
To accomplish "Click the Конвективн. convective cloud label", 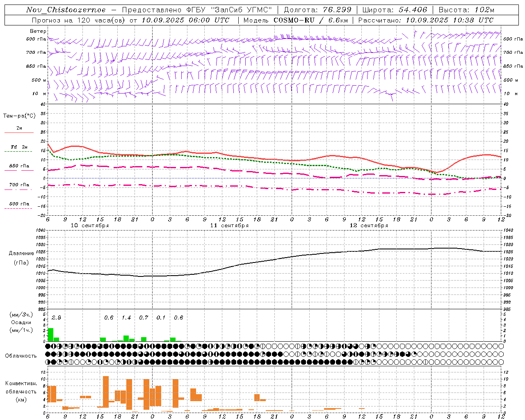I will (21, 383).
